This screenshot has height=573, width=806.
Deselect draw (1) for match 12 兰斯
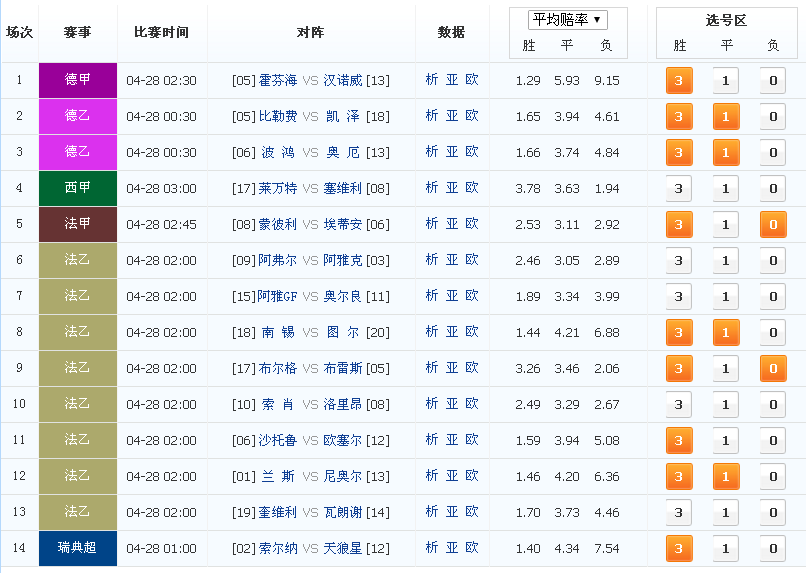tap(726, 476)
